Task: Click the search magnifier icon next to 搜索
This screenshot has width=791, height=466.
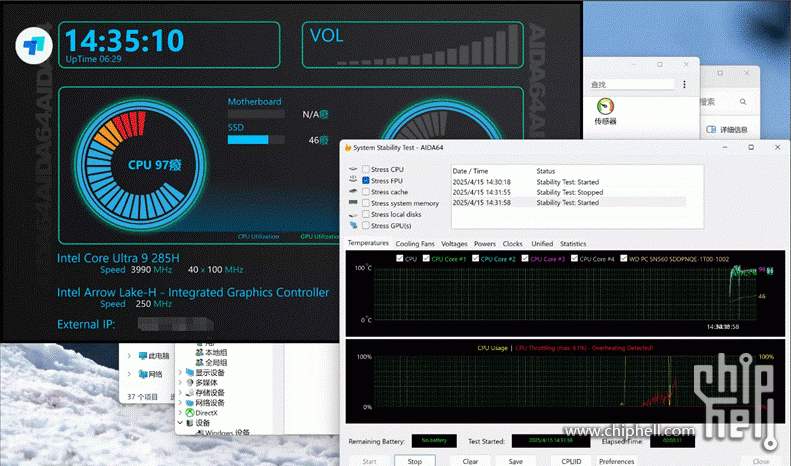Action: click(743, 102)
